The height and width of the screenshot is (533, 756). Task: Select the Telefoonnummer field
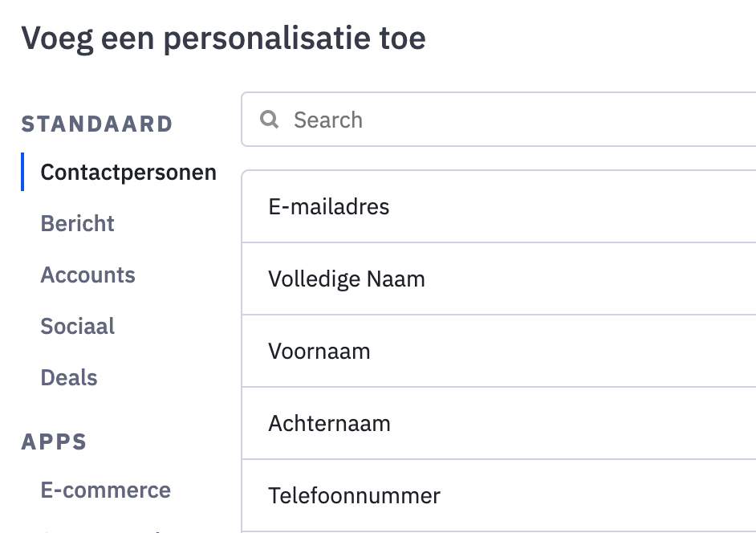(355, 495)
